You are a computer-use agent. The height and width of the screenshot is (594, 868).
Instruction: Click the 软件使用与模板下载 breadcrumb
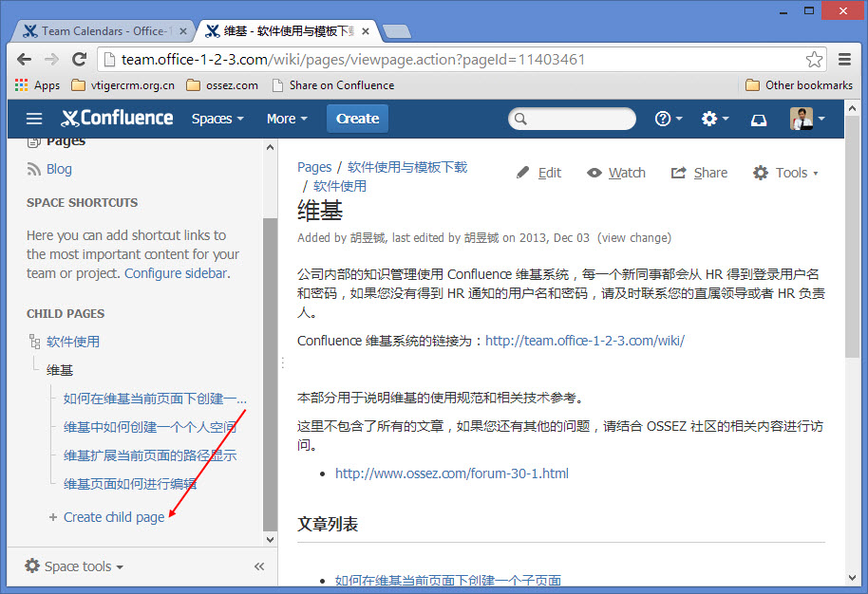[407, 167]
